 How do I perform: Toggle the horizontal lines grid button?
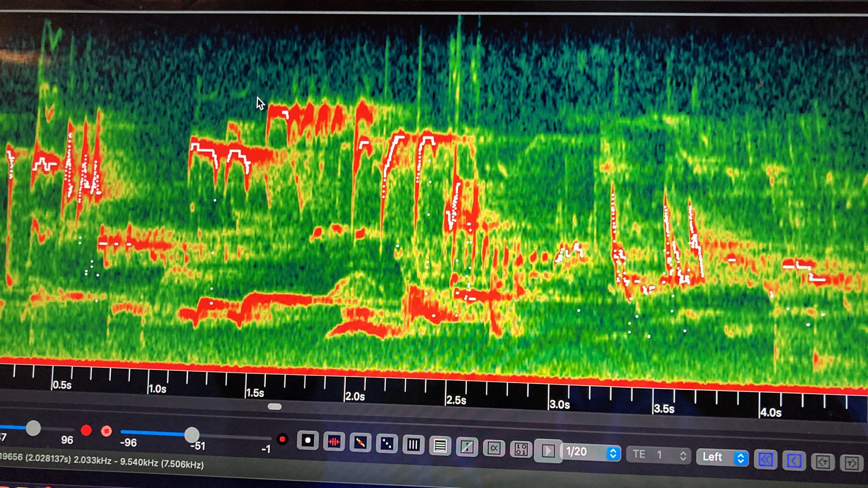440,446
